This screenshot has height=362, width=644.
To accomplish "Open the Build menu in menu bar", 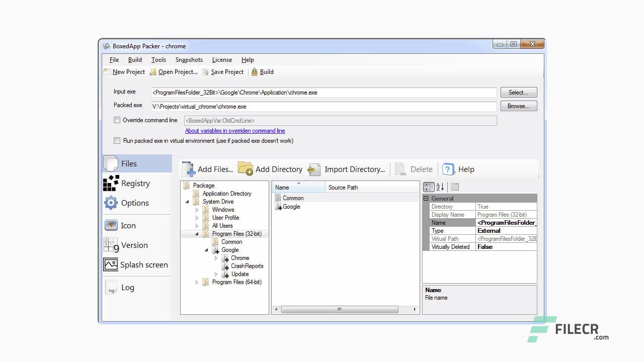I will (135, 60).
